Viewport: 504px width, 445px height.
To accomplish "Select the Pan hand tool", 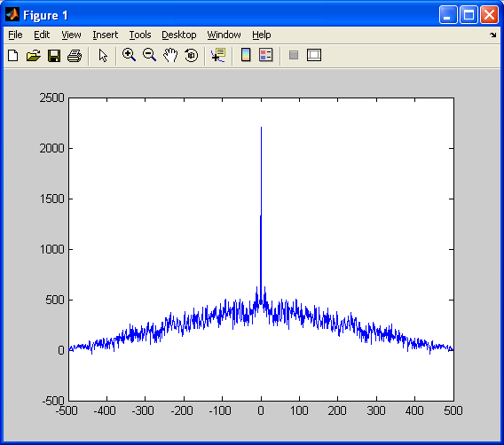I will (x=170, y=55).
